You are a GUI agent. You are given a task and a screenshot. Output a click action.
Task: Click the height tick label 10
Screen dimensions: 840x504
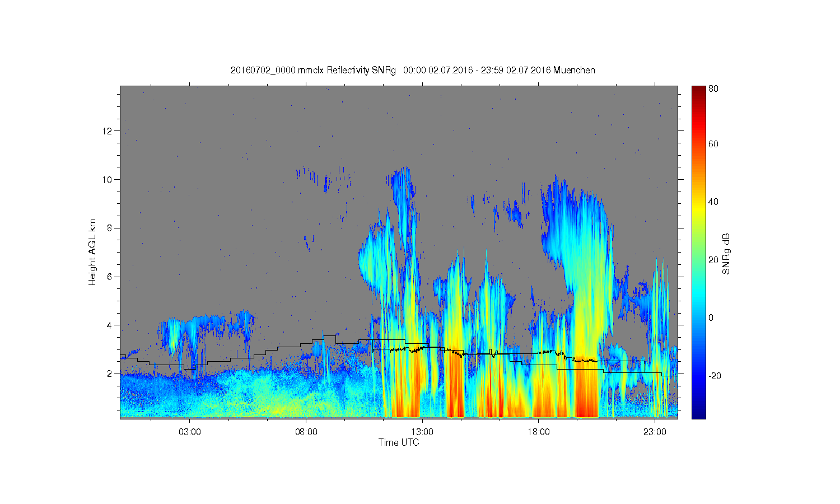pyautogui.click(x=108, y=180)
